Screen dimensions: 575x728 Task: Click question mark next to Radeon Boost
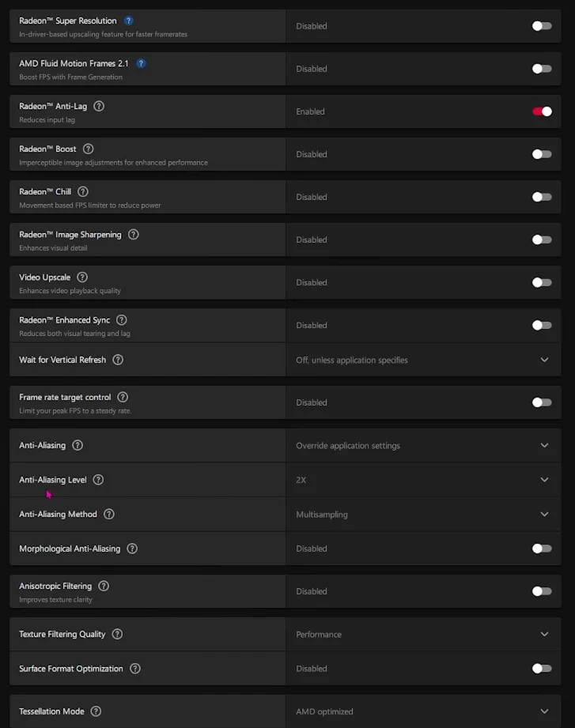88,149
